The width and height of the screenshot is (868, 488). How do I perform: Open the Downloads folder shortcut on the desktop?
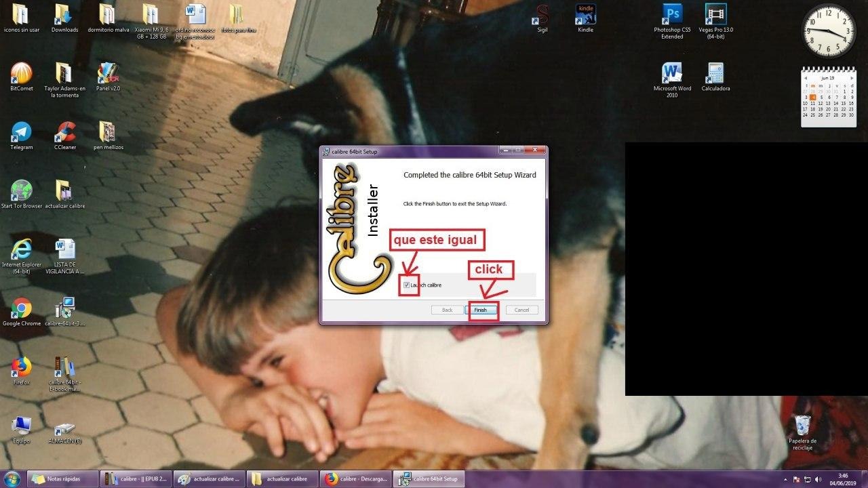[x=64, y=18]
